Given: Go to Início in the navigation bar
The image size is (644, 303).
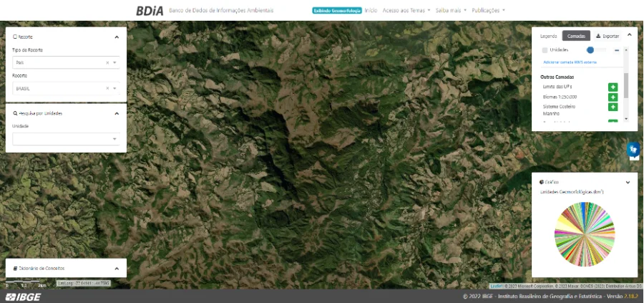Looking at the screenshot, I should coord(371,10).
